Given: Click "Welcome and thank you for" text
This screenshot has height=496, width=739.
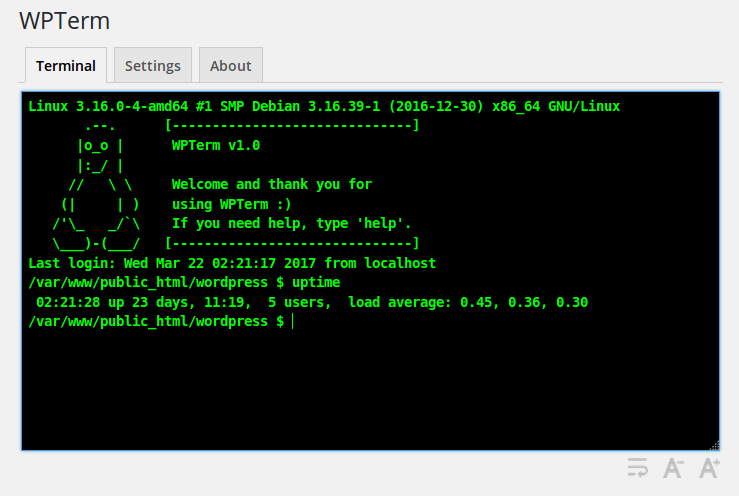Looking at the screenshot, I should (271, 184).
